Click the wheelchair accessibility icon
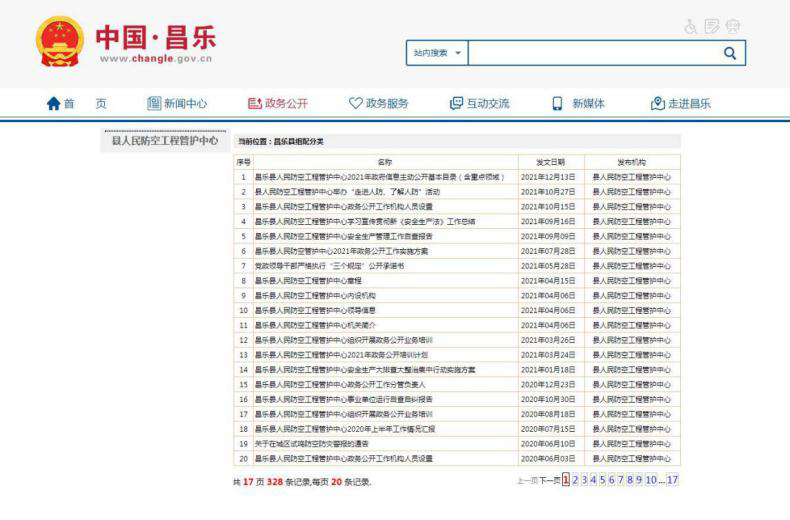 click(690, 27)
